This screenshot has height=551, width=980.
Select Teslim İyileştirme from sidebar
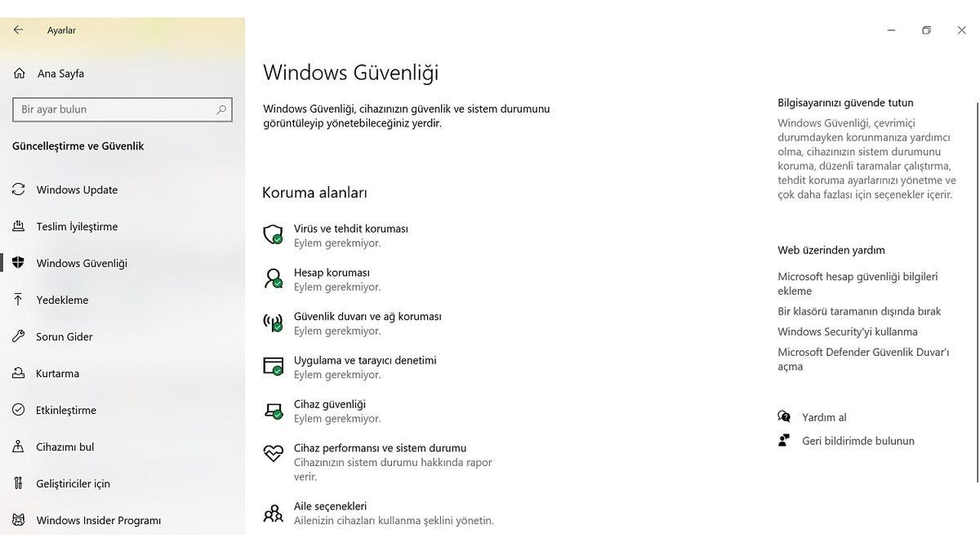click(77, 227)
